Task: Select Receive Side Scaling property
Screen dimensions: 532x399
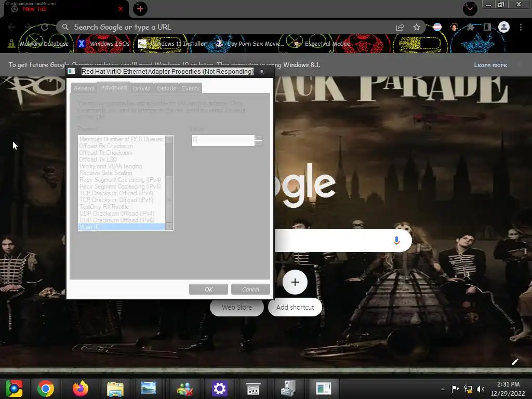Action: coord(121,172)
